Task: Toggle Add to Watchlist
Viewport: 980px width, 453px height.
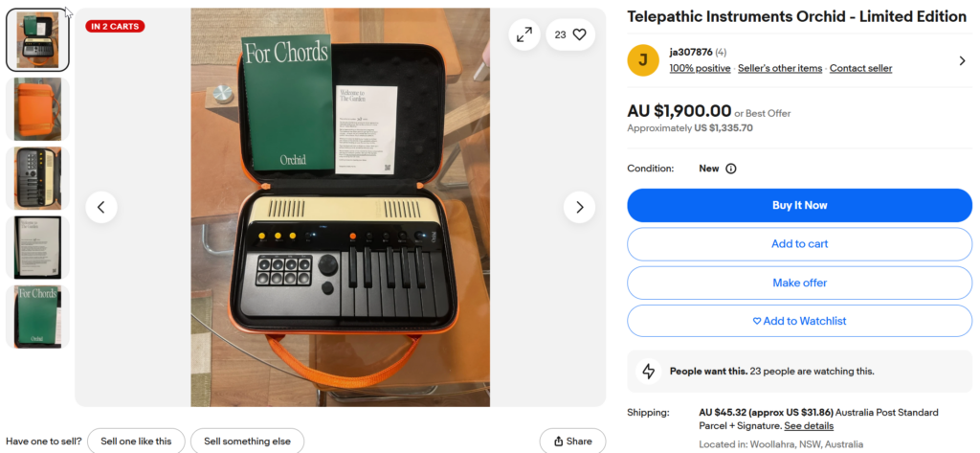Action: click(799, 321)
